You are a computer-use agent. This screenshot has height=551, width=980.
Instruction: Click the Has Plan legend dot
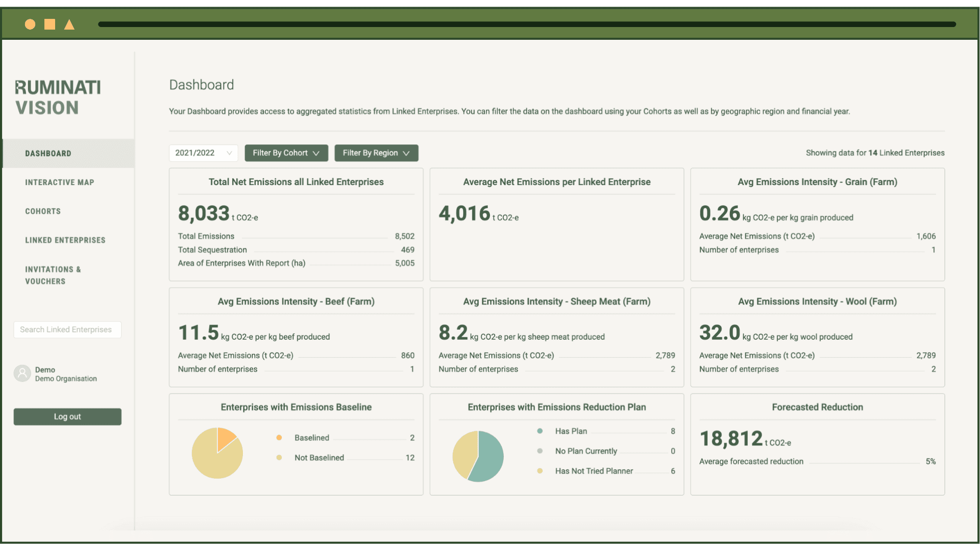(541, 431)
